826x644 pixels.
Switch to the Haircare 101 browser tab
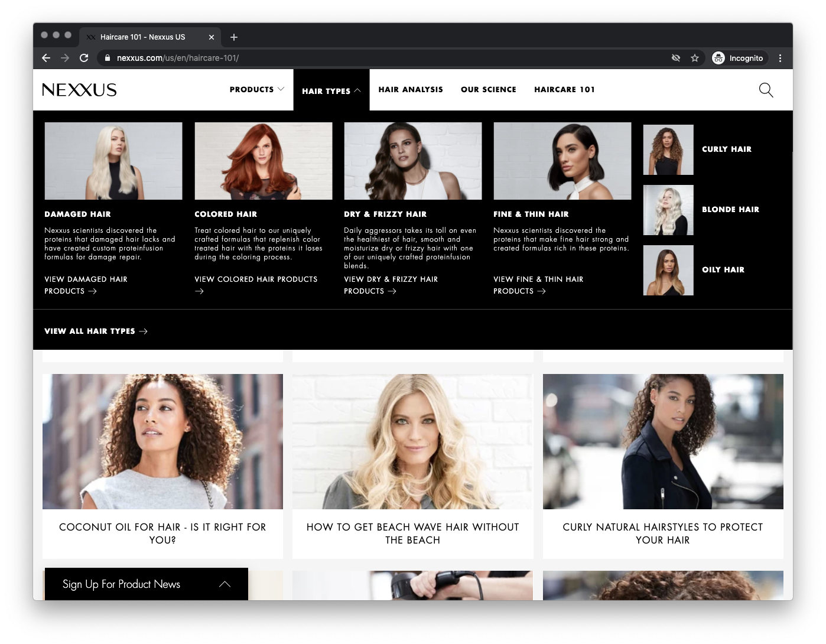point(142,37)
